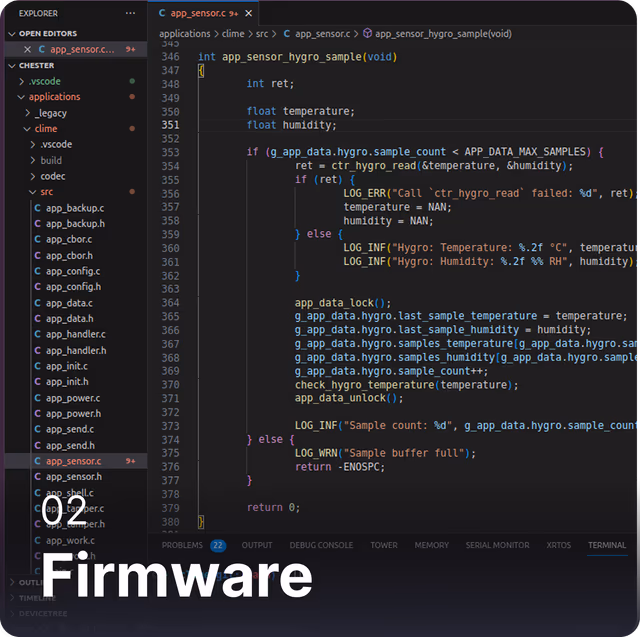Expand the _legacy folder
Viewport: 640px width, 637px height.
(50, 113)
